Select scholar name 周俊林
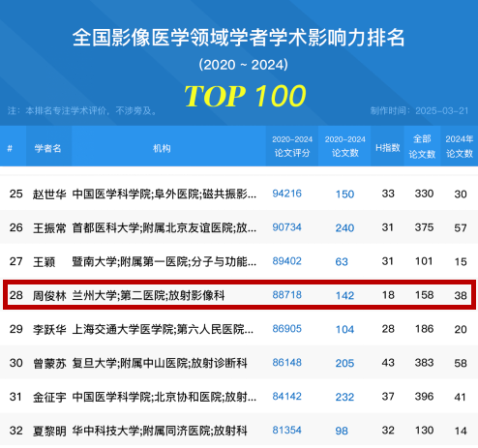 (49, 295)
